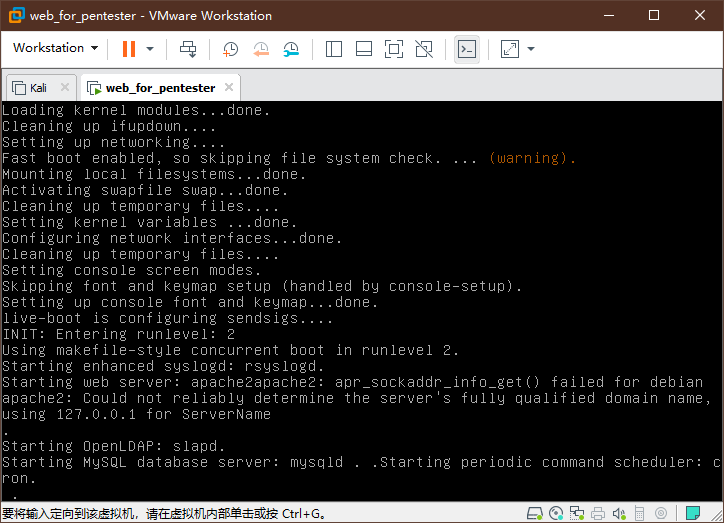
Task: Click the CD/DVD drive status icon
Action: pyautogui.click(x=556, y=513)
